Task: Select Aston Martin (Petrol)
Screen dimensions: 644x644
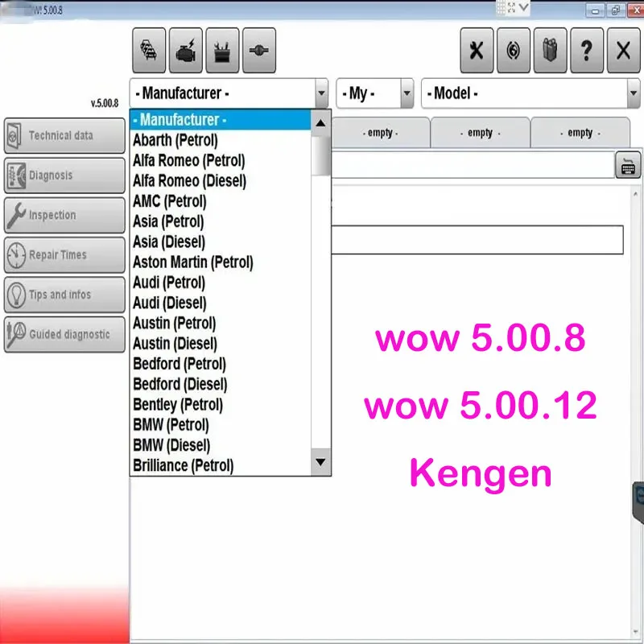Action: point(221,262)
